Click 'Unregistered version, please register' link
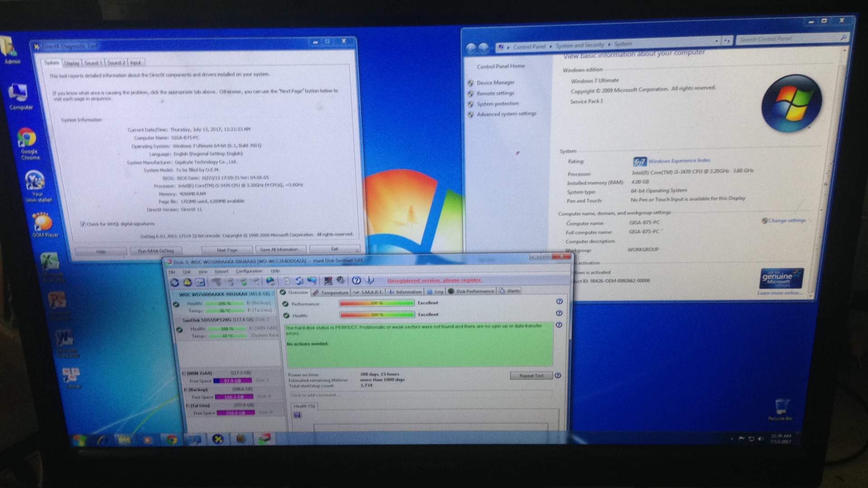This screenshot has height=488, width=868. [x=434, y=280]
